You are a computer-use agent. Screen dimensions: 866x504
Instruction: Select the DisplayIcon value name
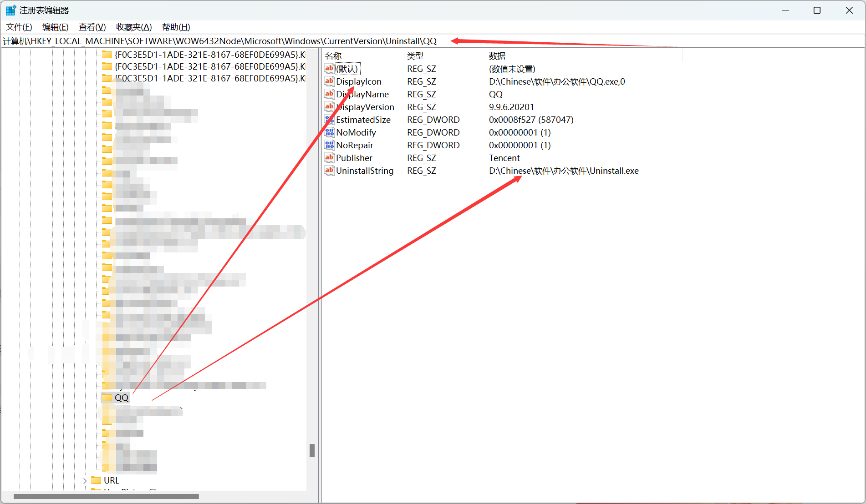pos(359,81)
